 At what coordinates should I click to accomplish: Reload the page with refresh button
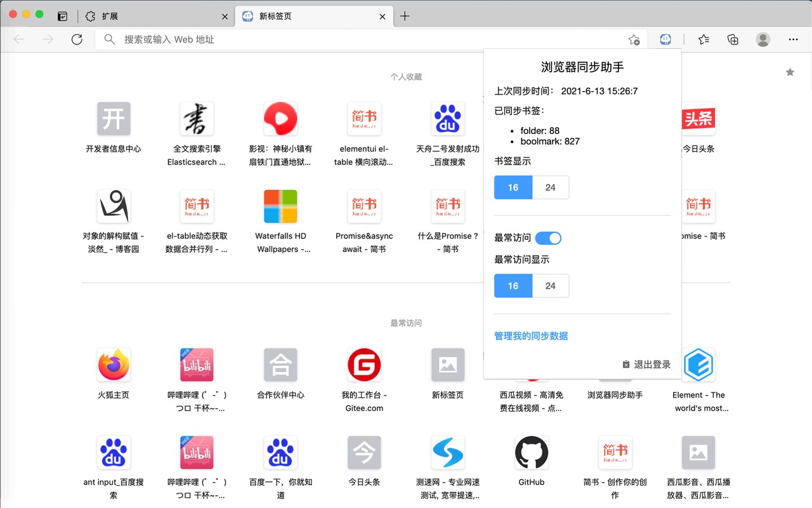(77, 39)
